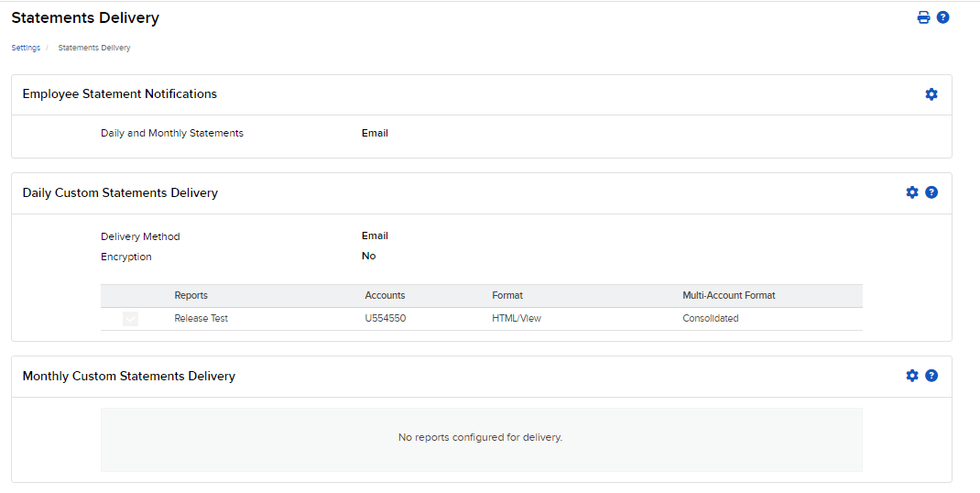980x493 pixels.
Task: Select the Release Test report name
Action: click(x=201, y=319)
